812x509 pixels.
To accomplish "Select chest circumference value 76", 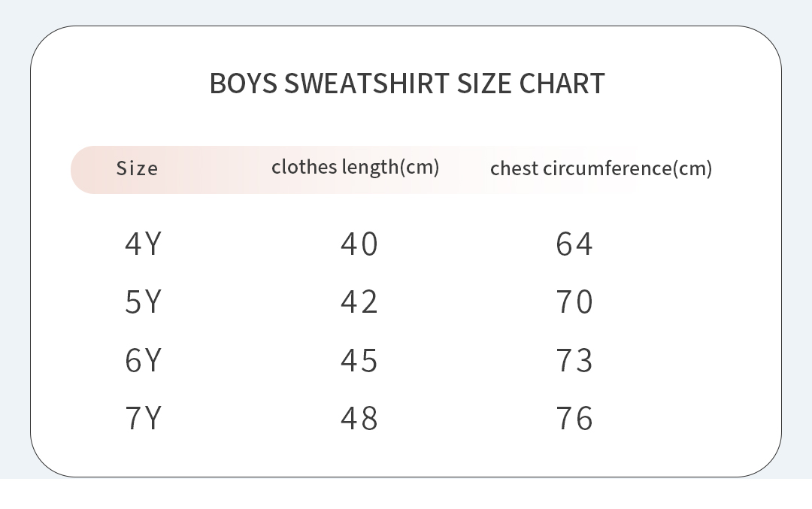I will click(574, 418).
